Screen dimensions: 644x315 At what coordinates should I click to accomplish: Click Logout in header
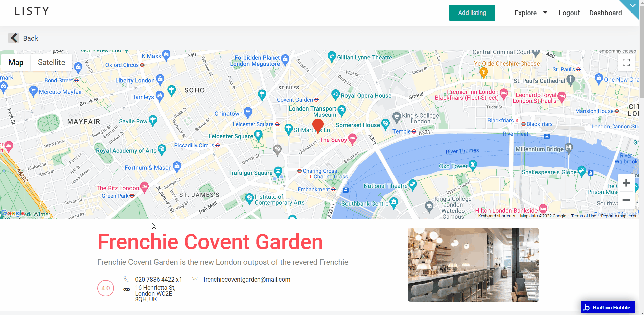pyautogui.click(x=569, y=13)
